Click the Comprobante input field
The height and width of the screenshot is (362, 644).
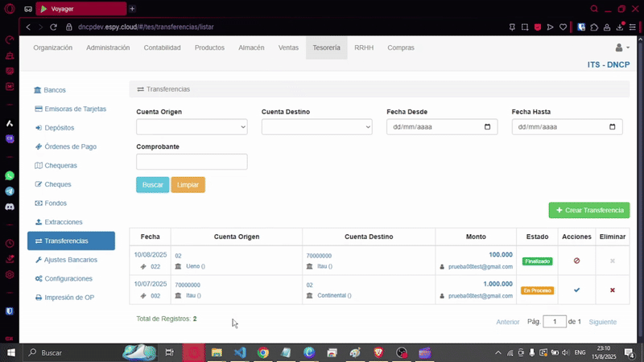click(192, 162)
